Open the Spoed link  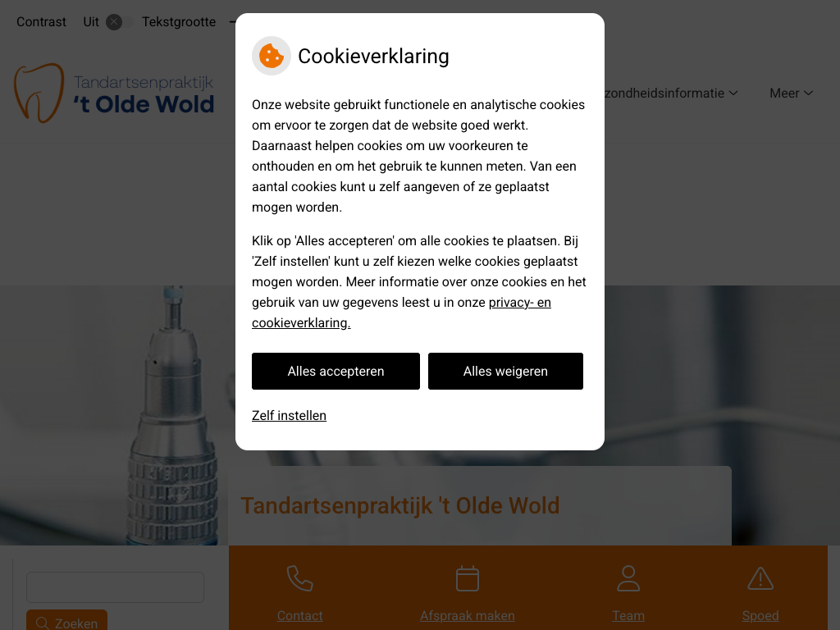760,615
